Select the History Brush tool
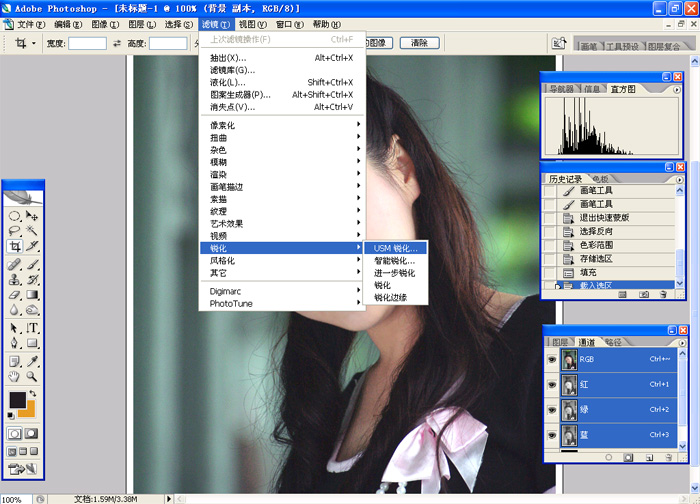The width and height of the screenshot is (700, 504). 32,279
